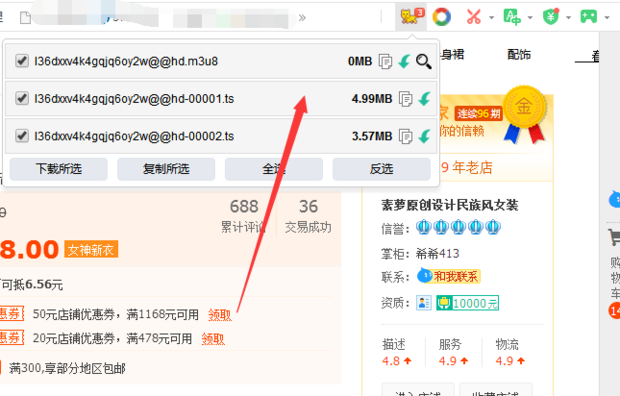Click the 连续96期 label
Viewport: 620px width, 396px height.
478,114
